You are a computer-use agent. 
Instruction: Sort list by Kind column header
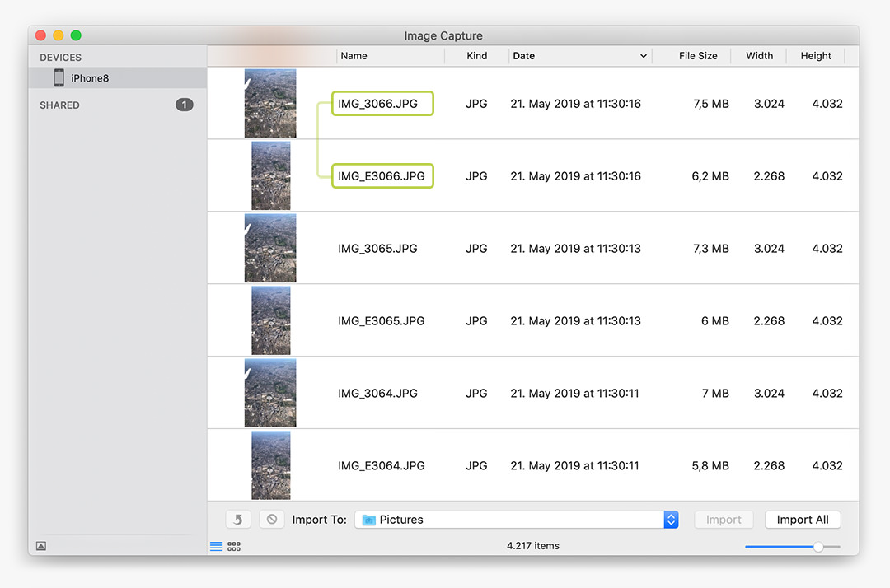[x=476, y=56]
